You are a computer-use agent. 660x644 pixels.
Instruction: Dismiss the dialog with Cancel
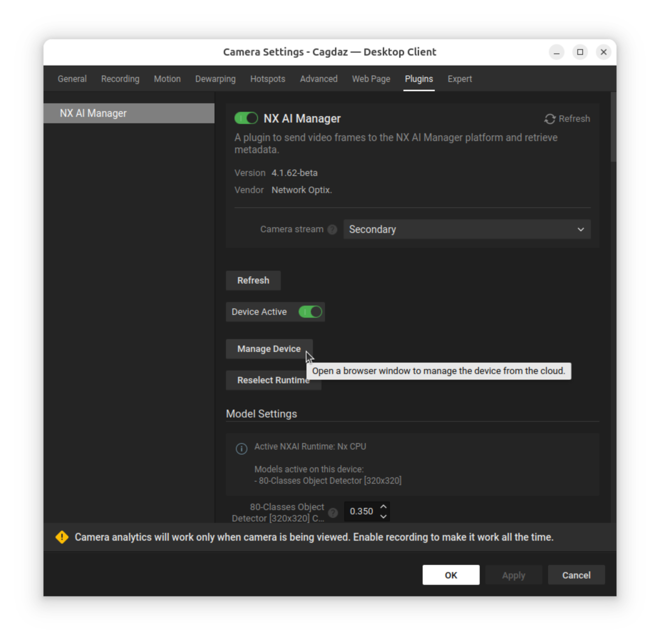pyautogui.click(x=576, y=575)
